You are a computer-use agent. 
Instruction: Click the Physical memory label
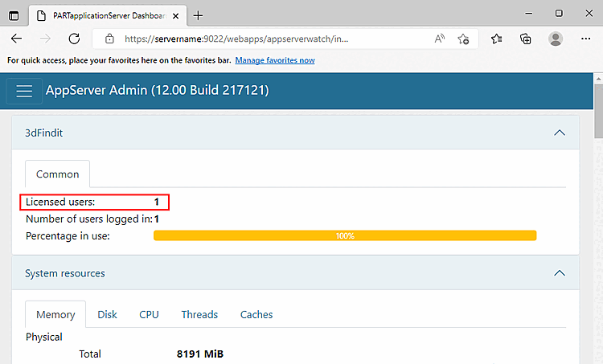tap(44, 337)
